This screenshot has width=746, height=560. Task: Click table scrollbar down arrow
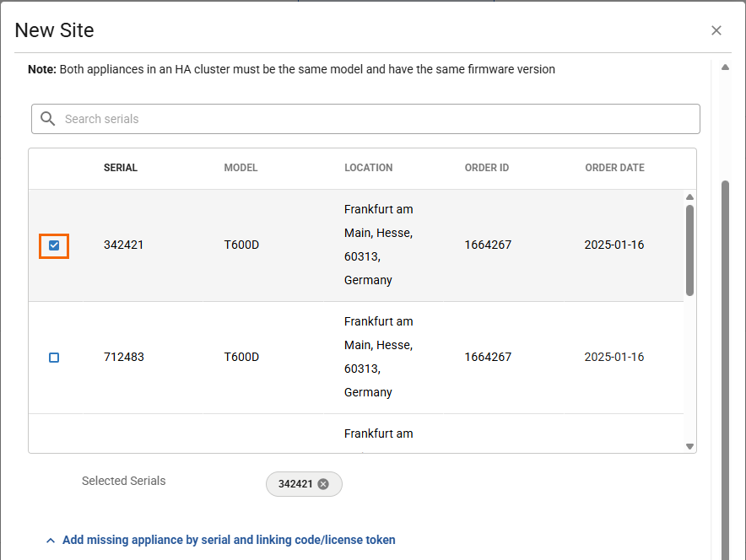coord(689,446)
